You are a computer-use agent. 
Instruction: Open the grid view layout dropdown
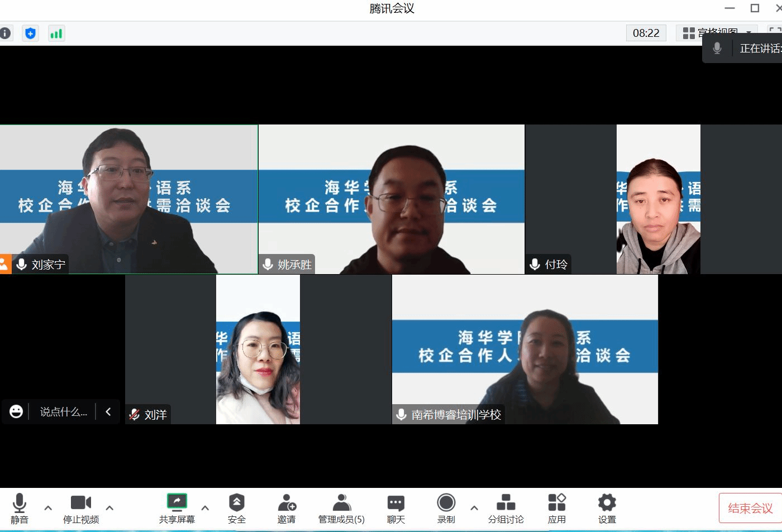pos(717,33)
